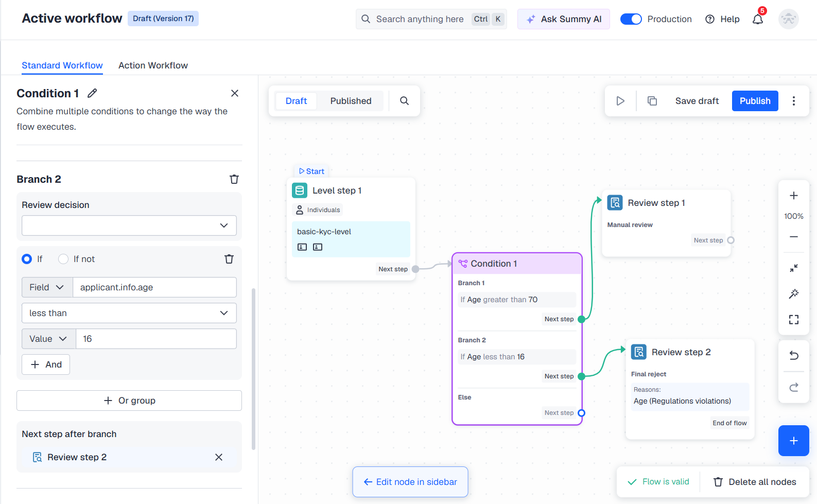Image resolution: width=817 pixels, height=504 pixels.
Task: Click the Draft (Version 17) badge
Action: [x=163, y=19]
